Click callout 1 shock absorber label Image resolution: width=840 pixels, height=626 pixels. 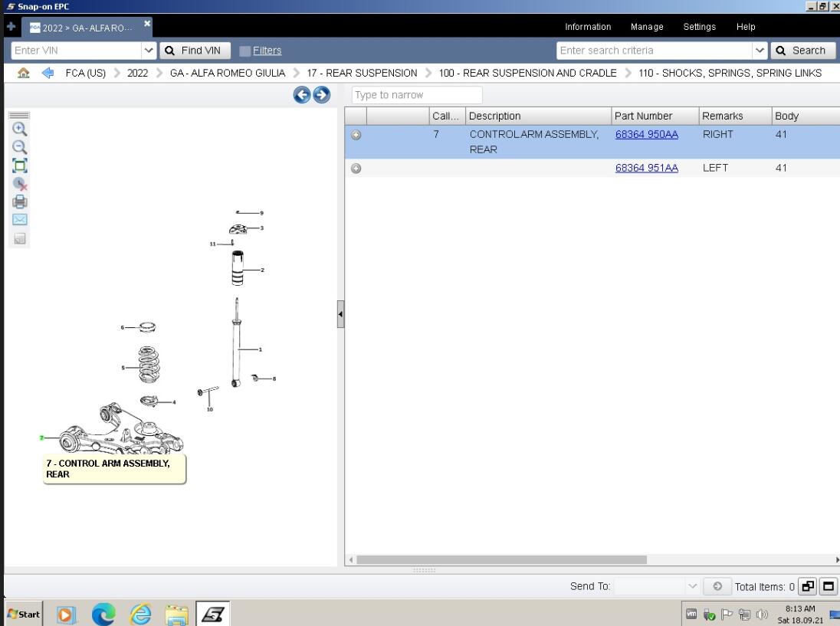[x=261, y=349]
